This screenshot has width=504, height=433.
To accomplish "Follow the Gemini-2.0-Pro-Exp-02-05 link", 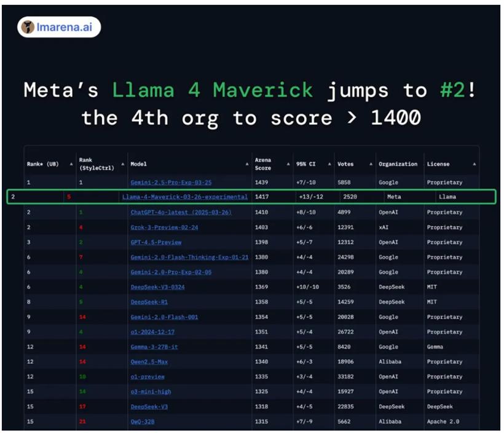I will 171,272.
